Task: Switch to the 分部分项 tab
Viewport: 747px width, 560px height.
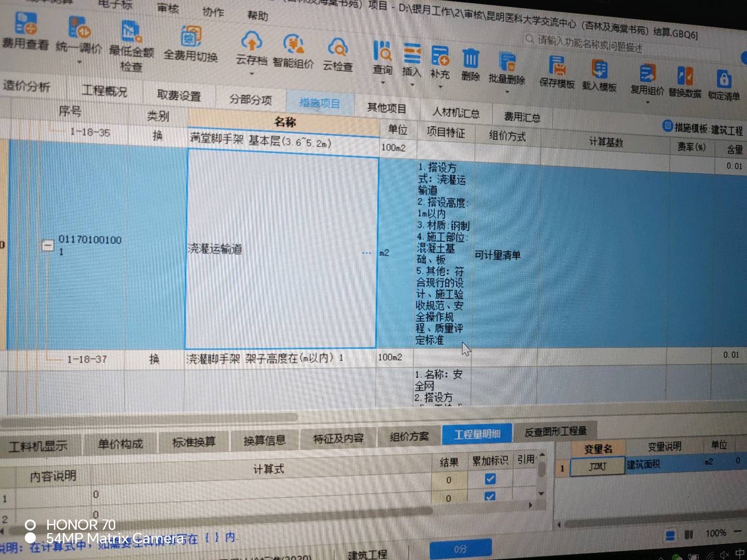Action: (x=251, y=99)
